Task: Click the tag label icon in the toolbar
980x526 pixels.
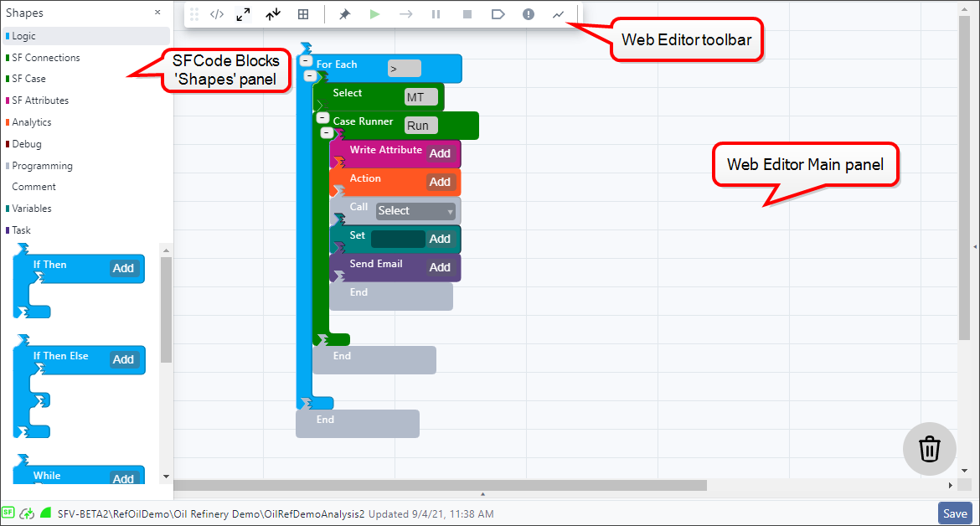Action: click(498, 14)
